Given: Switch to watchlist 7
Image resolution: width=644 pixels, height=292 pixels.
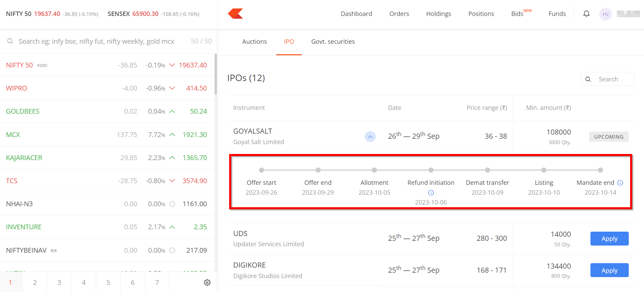Looking at the screenshot, I should [157, 282].
